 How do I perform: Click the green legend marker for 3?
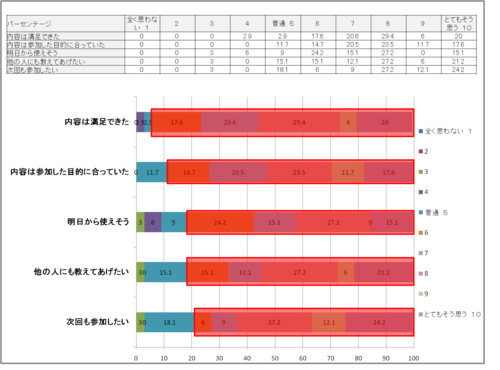[x=421, y=172]
